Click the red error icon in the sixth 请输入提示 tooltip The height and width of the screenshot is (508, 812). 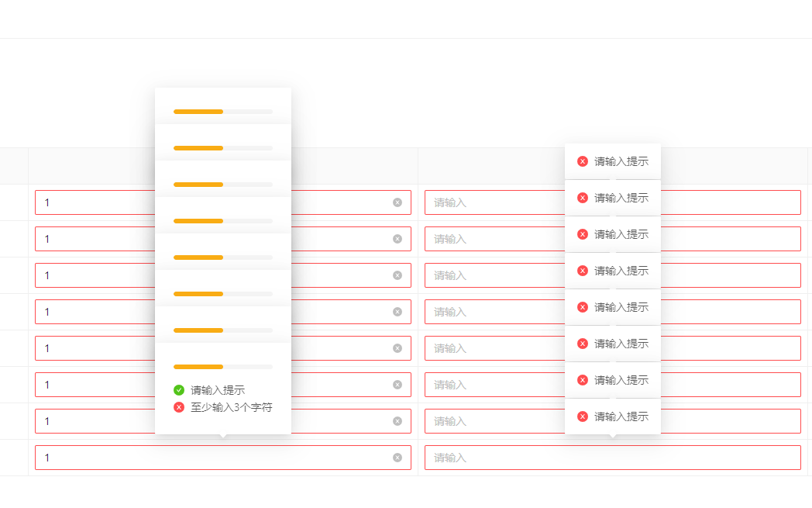(x=583, y=344)
